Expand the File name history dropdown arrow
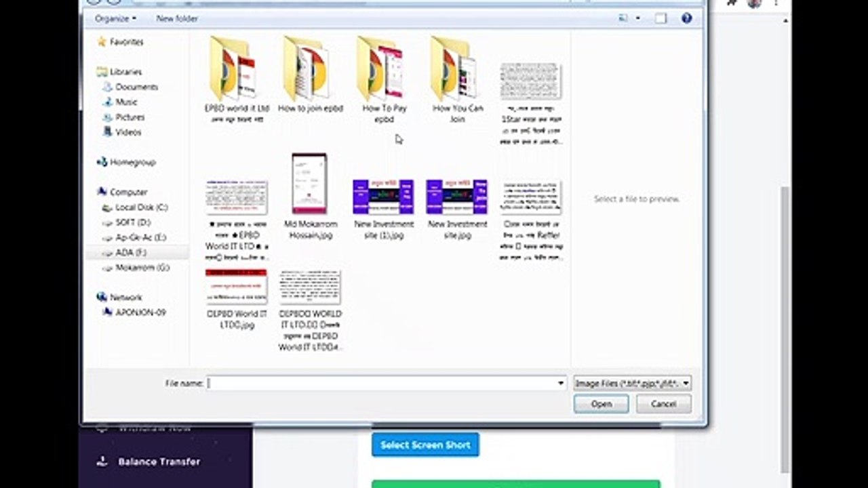868x488 pixels. point(561,384)
